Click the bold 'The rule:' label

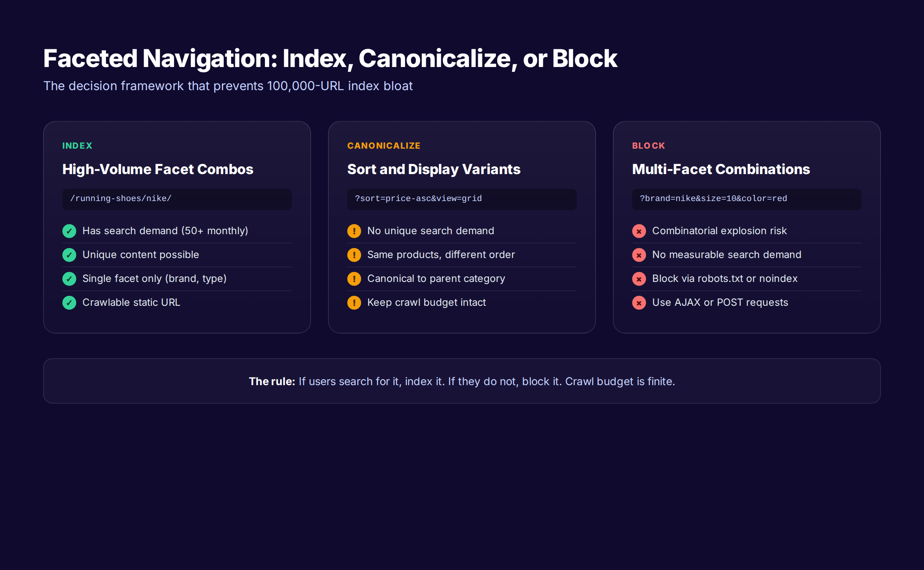point(272,381)
